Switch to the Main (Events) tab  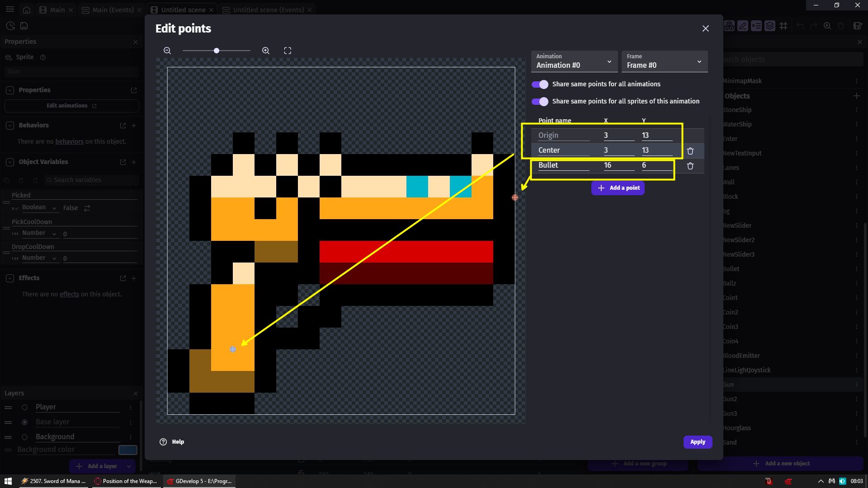tap(113, 10)
